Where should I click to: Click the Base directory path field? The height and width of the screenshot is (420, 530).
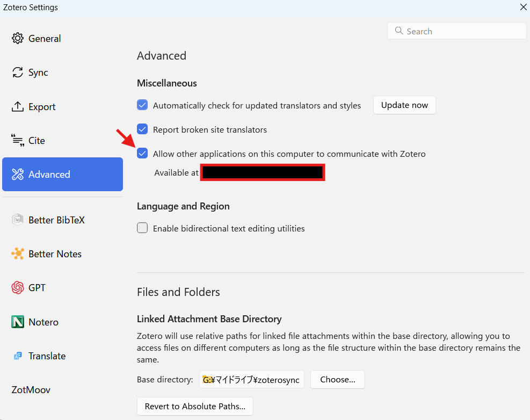[x=251, y=379]
